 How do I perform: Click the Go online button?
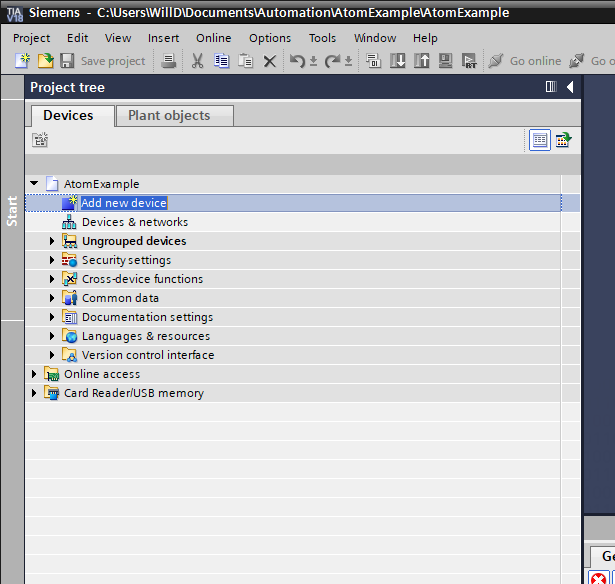tap(525, 61)
